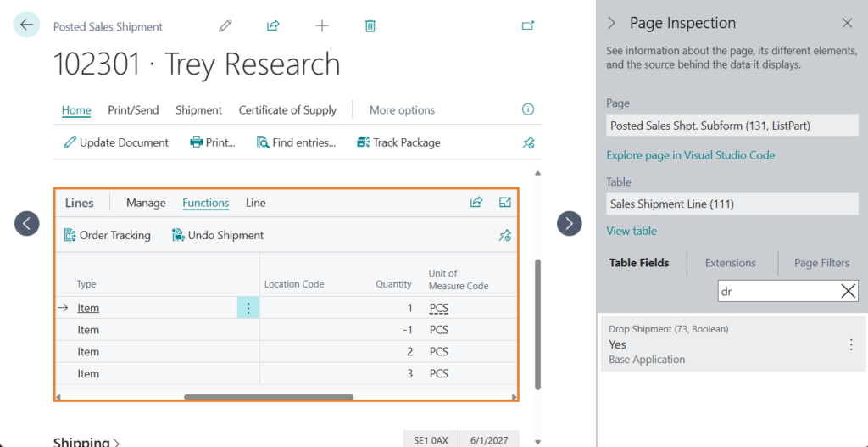Click the back arrow button
868x447 pixels.
pos(26,25)
